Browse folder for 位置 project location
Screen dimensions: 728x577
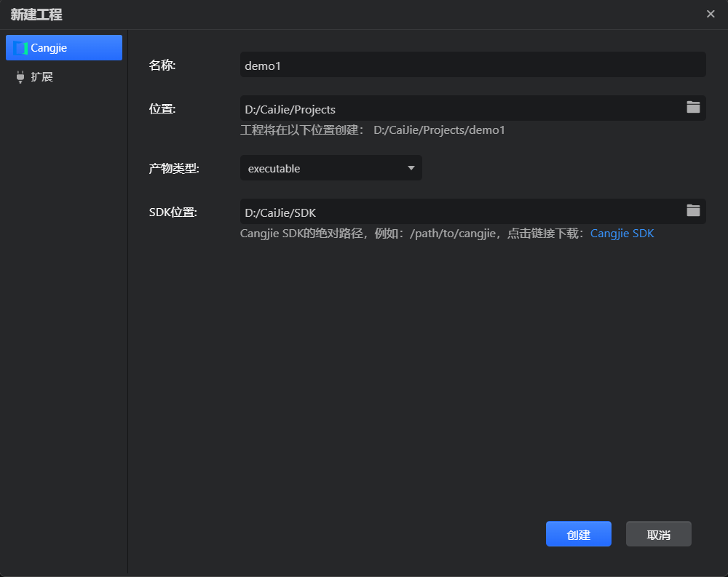pos(693,107)
